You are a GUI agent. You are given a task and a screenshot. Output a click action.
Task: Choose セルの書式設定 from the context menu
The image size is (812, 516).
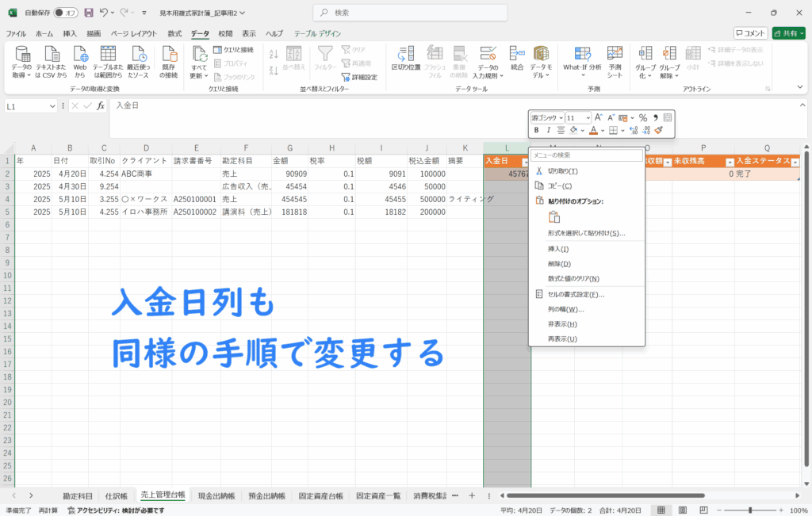click(576, 294)
